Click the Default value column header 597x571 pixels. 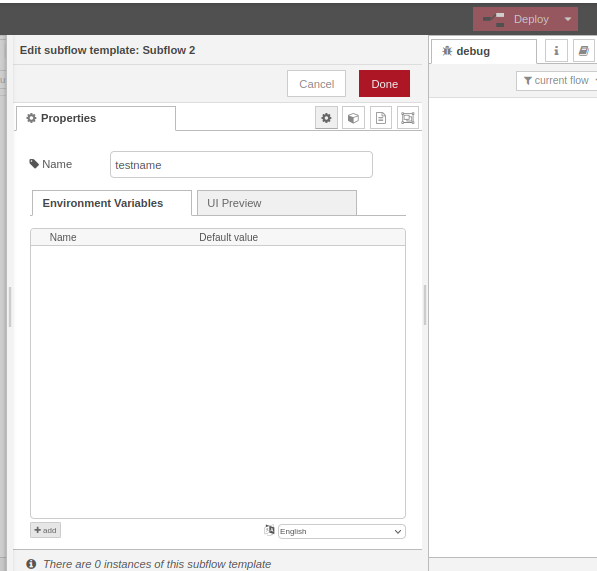[x=228, y=237]
